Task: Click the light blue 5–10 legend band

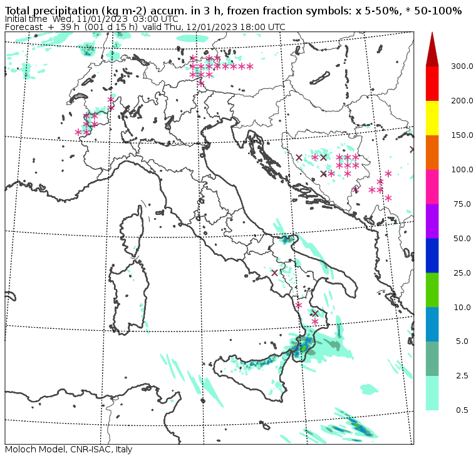Action: tap(432, 325)
